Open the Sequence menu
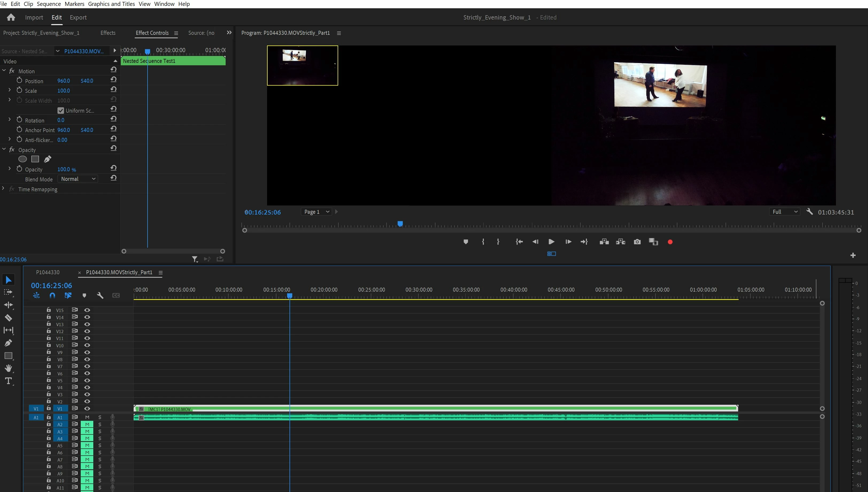This screenshot has height=492, width=868. coord(49,4)
